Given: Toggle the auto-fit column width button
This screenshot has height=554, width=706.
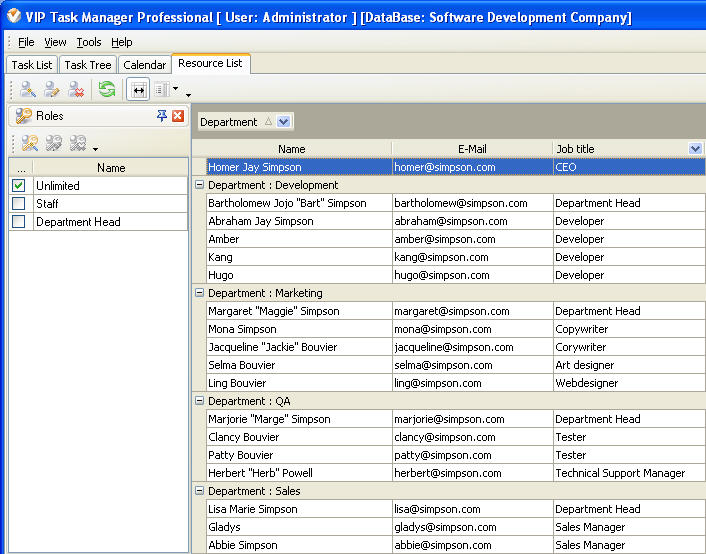Looking at the screenshot, I should 138,90.
